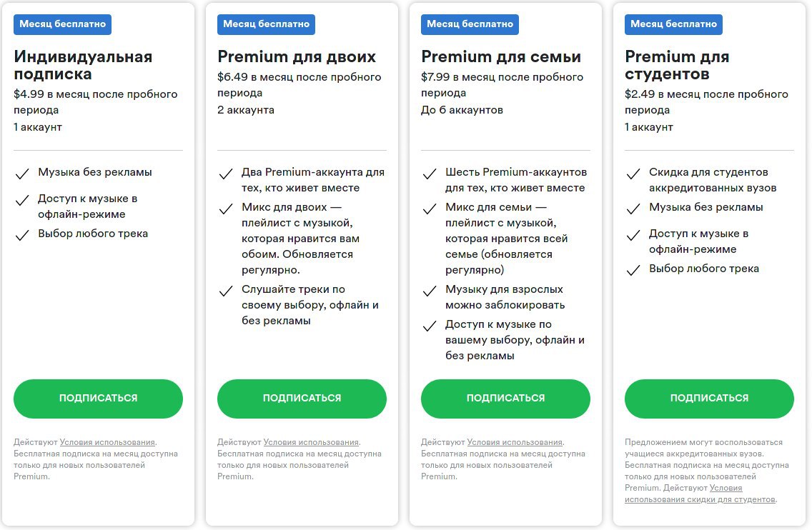Click checkmark next to Микс для семьи
The image size is (812, 530).
[x=430, y=209]
